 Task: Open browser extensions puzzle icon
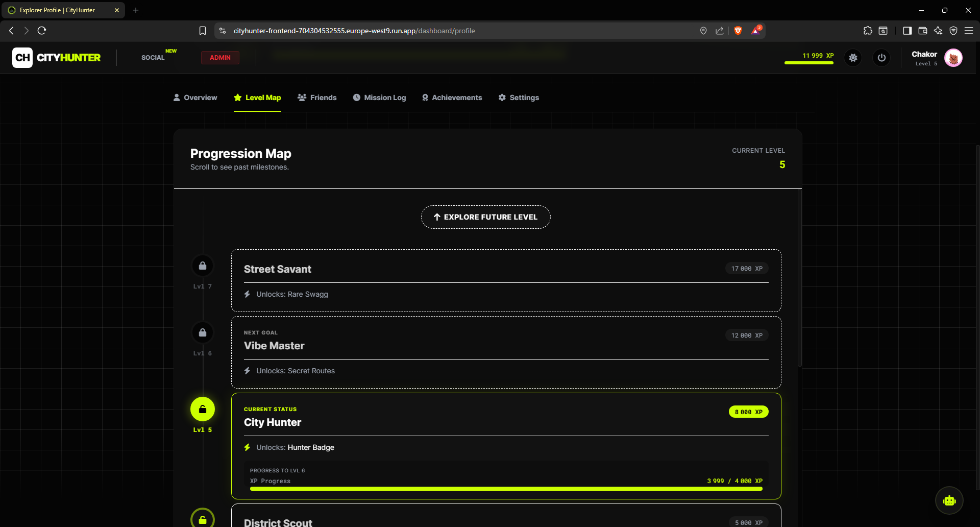point(868,31)
